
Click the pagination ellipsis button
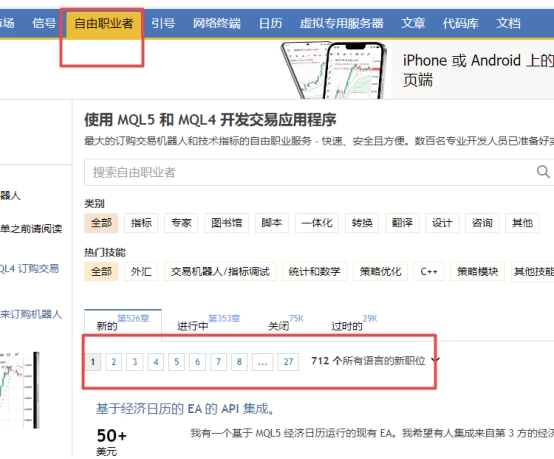[263, 362]
